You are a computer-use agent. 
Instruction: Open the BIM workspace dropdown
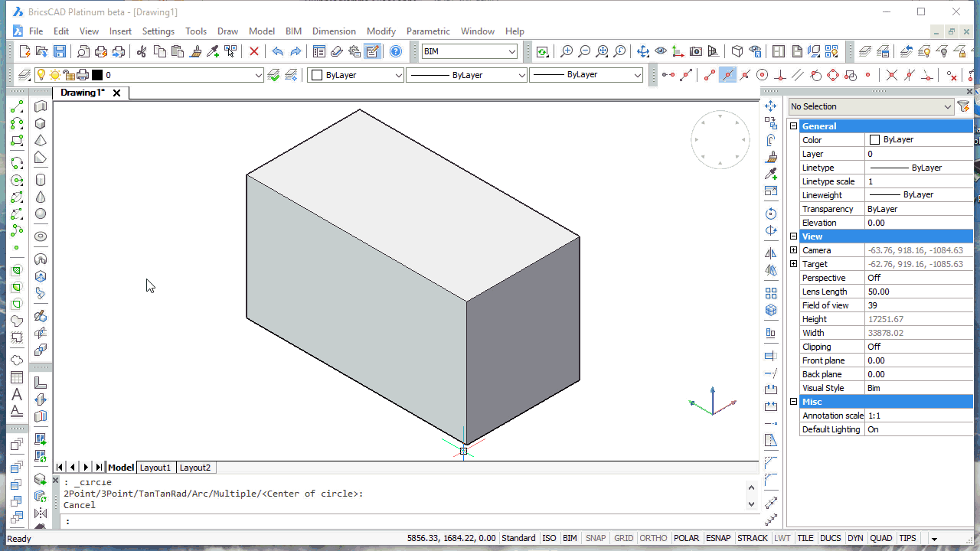pyautogui.click(x=470, y=51)
